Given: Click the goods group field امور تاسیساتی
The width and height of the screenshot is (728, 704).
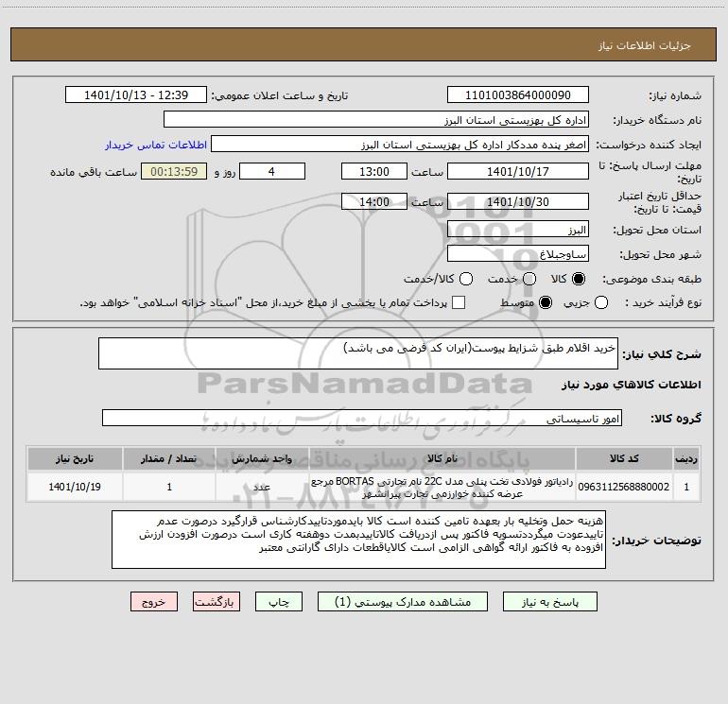Looking at the screenshot, I should [362, 418].
